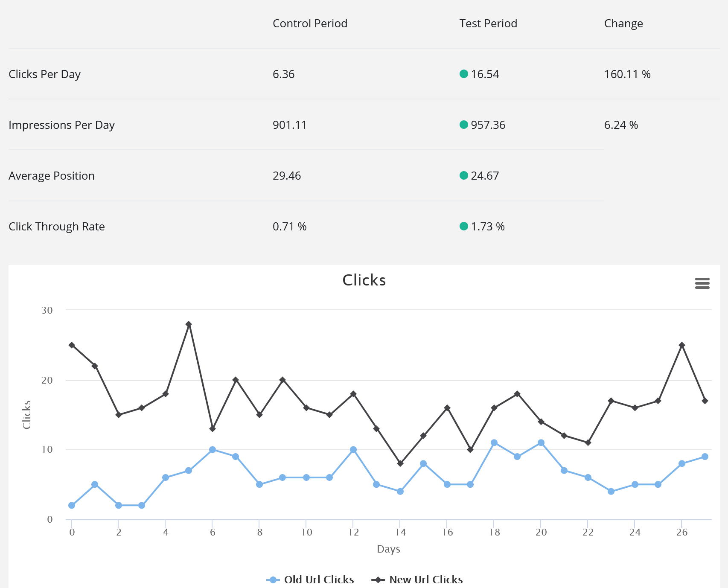Image resolution: width=728 pixels, height=588 pixels.
Task: Click the Clicks chart title
Action: (364, 280)
